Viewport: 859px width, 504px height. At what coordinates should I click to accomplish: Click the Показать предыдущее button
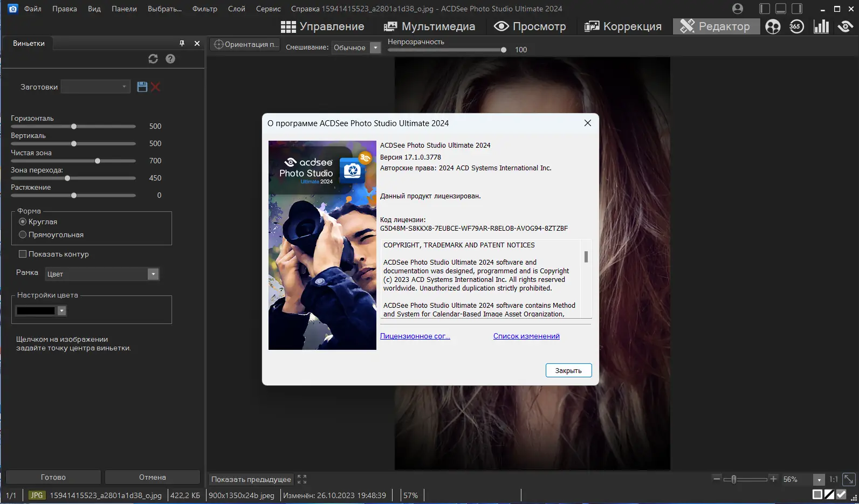[251, 479]
